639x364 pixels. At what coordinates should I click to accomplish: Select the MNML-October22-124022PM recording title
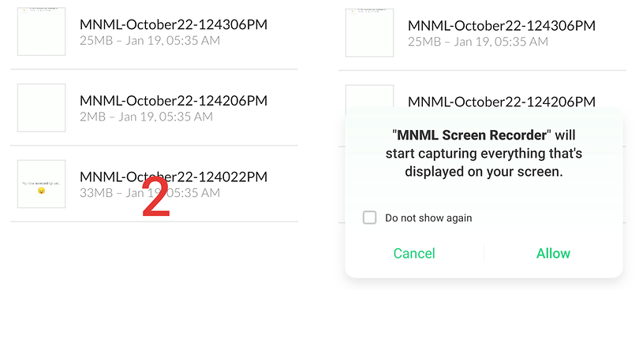(x=174, y=176)
